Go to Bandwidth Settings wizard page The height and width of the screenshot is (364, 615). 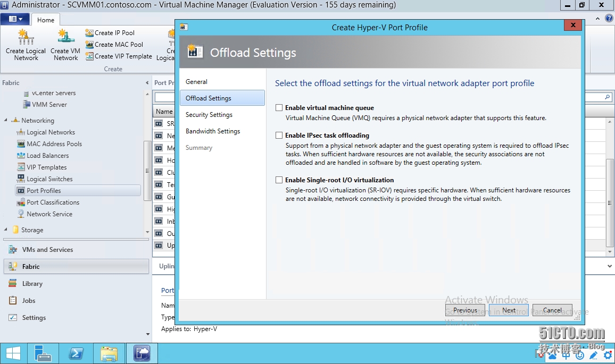[213, 131]
